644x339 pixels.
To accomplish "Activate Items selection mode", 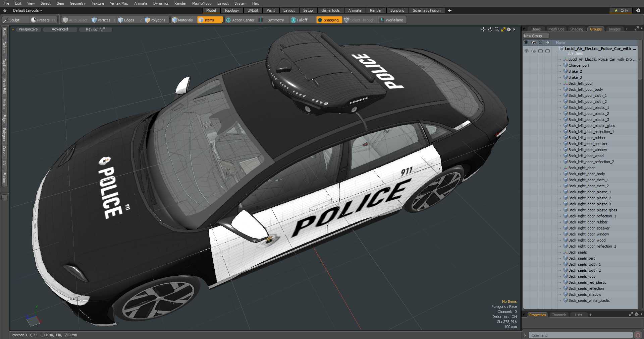I will pyautogui.click(x=210, y=20).
